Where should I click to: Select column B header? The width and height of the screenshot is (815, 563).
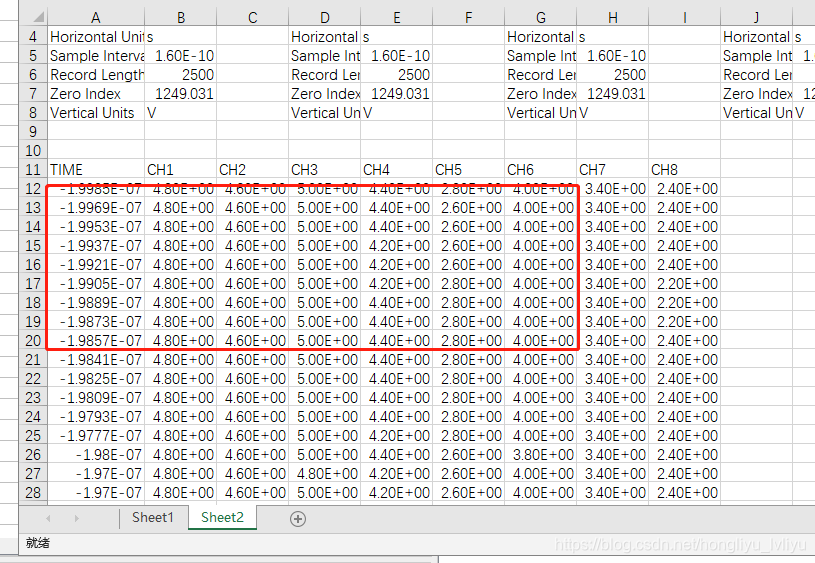pos(180,18)
